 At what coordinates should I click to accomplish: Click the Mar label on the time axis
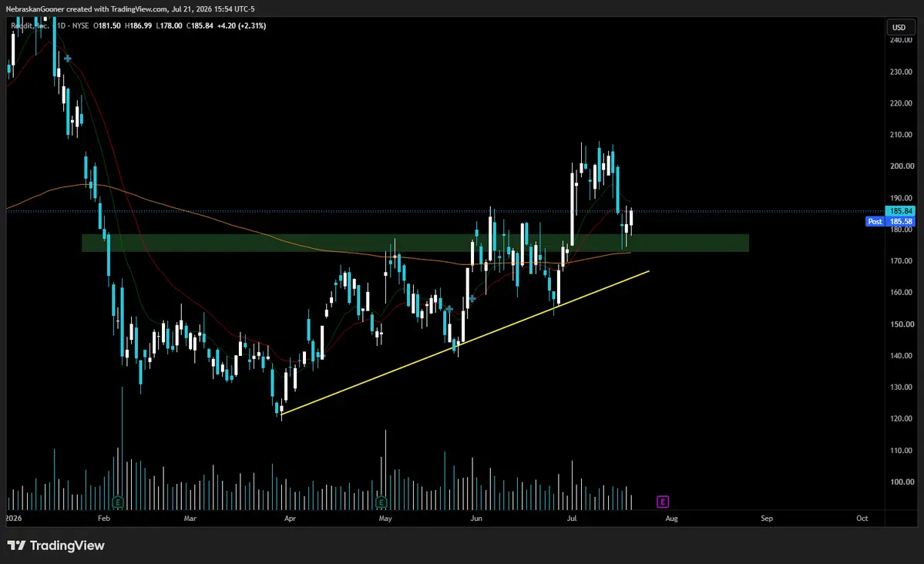tap(190, 519)
